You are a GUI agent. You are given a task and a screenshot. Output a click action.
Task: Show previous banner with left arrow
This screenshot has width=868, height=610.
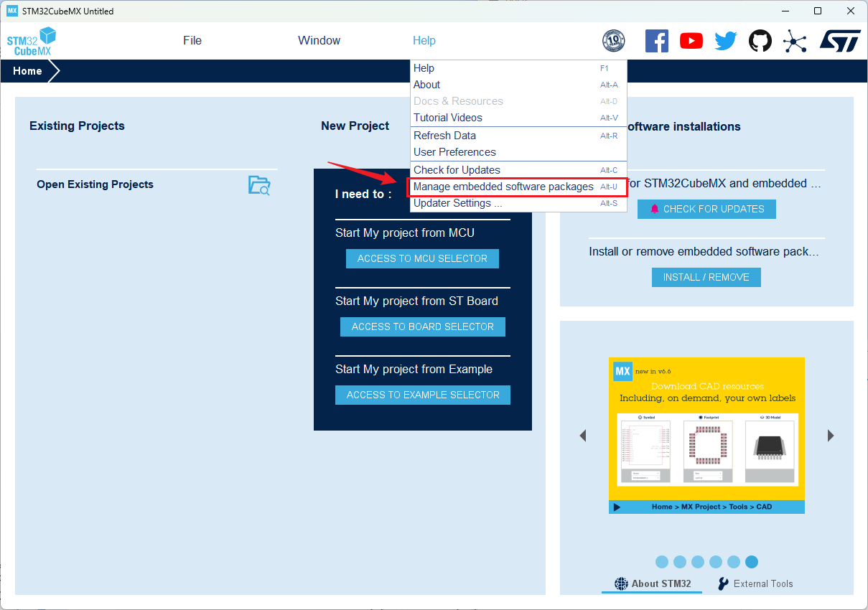tap(583, 436)
